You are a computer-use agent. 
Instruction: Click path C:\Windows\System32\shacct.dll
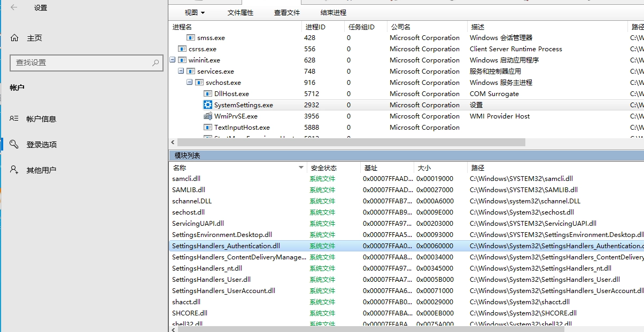coord(519,302)
